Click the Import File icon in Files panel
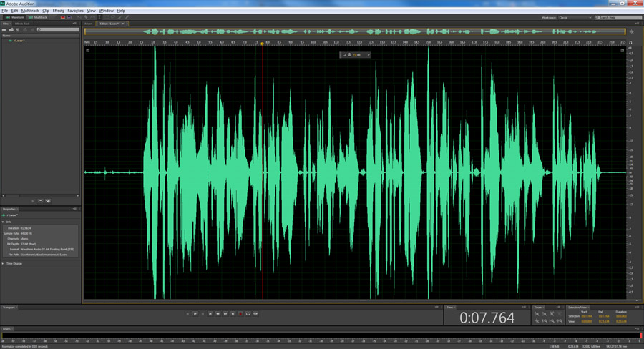Screen dimensions: 644x349 [11, 30]
